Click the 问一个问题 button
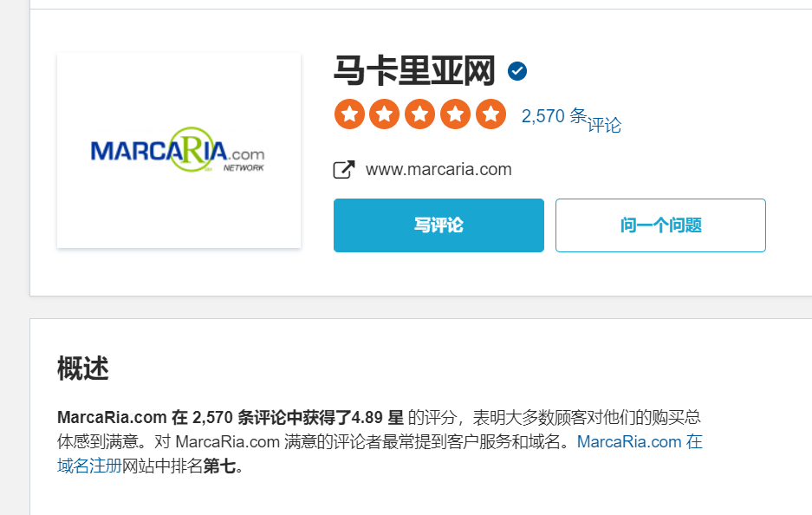 point(660,225)
